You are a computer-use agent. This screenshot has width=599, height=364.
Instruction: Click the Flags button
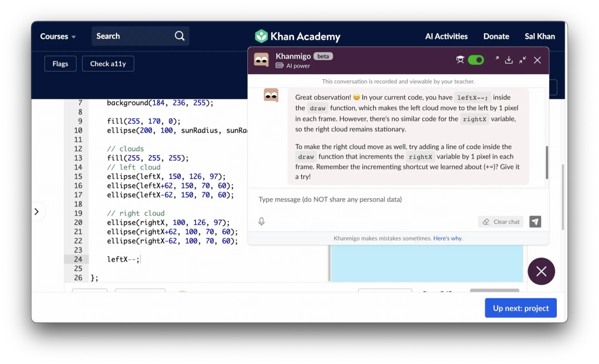pos(60,64)
